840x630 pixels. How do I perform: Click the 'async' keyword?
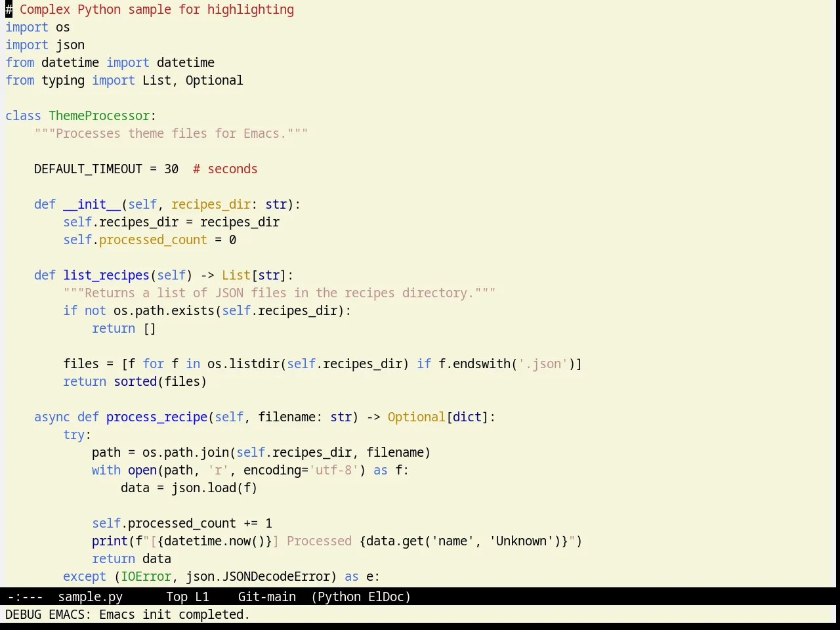(52, 417)
